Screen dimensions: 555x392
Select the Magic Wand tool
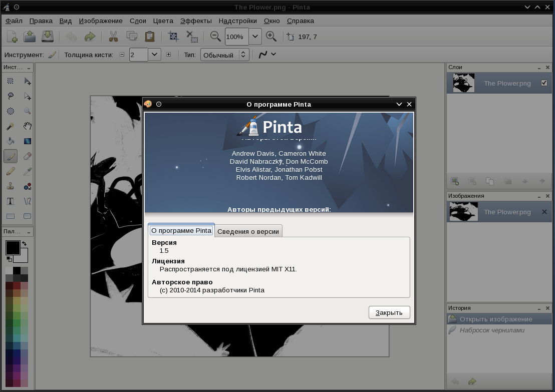pyautogui.click(x=11, y=127)
